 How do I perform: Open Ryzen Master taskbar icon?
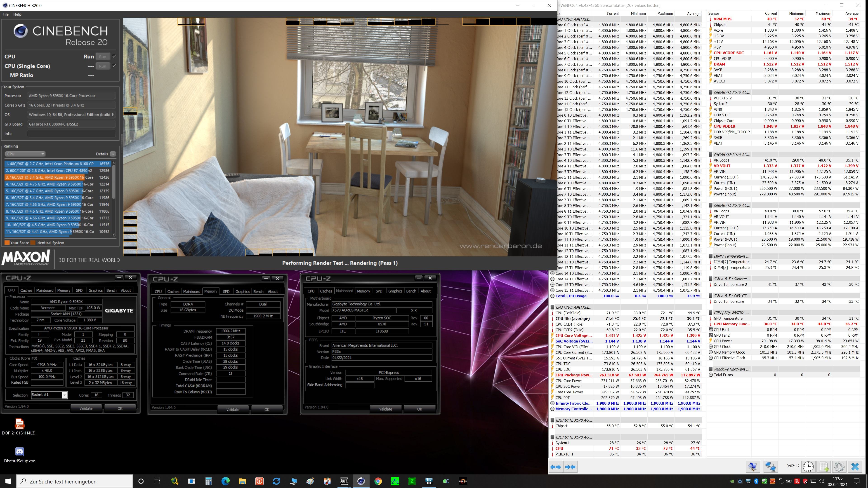point(463,481)
